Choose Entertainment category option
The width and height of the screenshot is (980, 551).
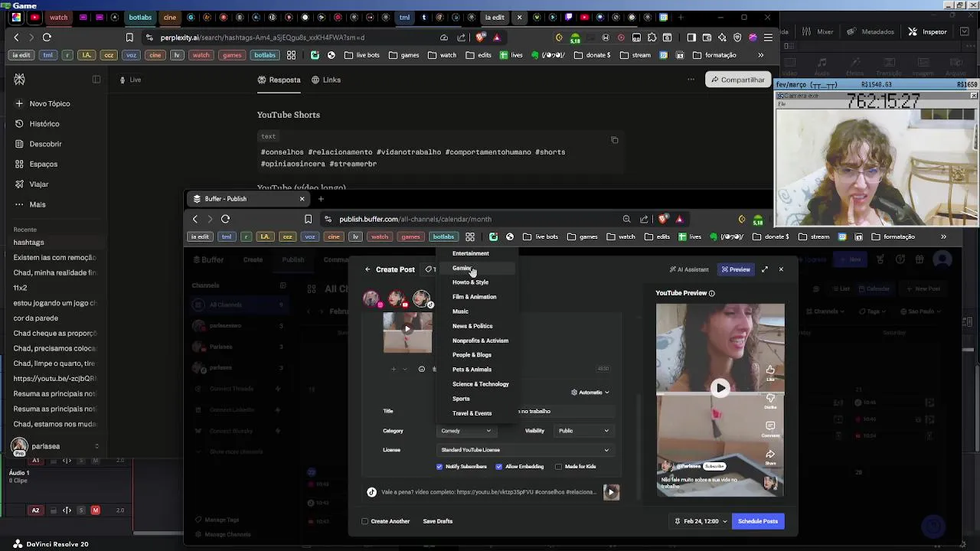tap(470, 253)
